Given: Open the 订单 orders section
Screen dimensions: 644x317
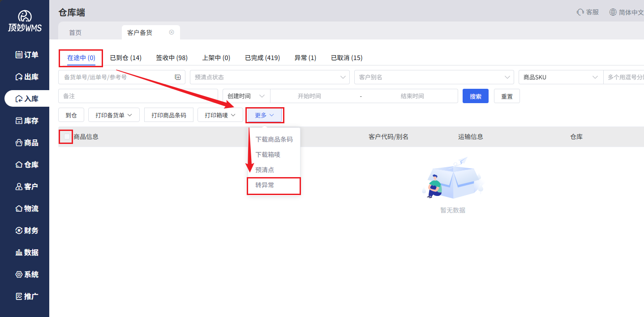Looking at the screenshot, I should tap(27, 55).
